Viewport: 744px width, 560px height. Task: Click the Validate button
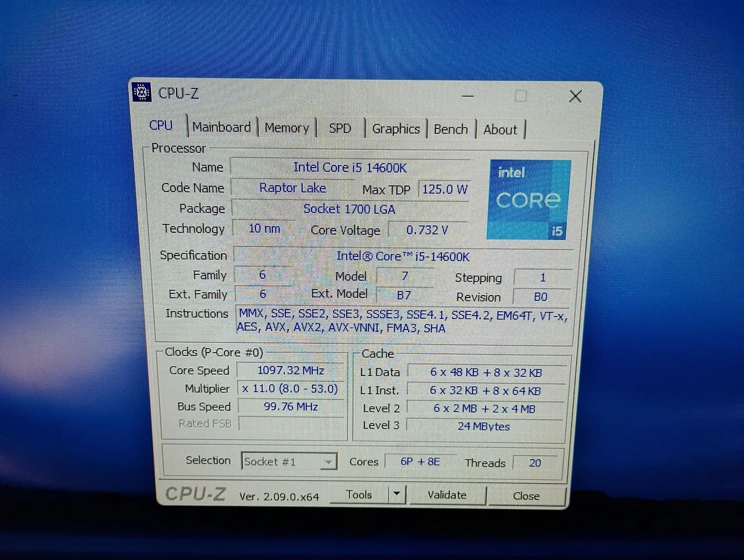[446, 495]
